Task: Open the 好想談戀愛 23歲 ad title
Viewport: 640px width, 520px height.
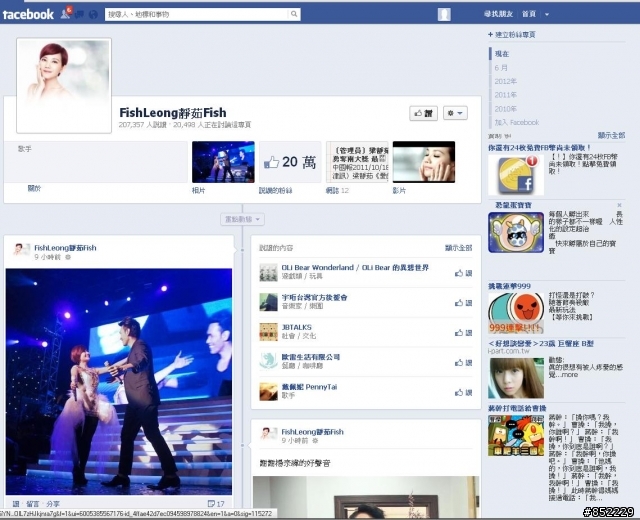Action: click(x=541, y=344)
